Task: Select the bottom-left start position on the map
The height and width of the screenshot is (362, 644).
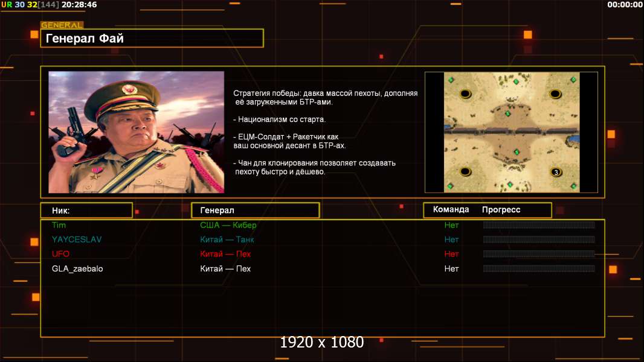Action: point(465,171)
